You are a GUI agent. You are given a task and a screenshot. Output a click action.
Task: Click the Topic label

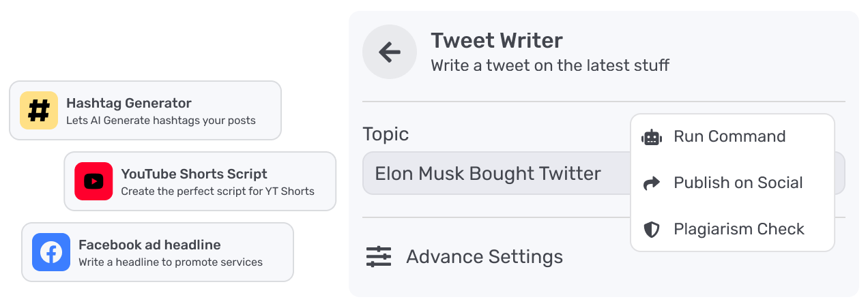pos(386,134)
